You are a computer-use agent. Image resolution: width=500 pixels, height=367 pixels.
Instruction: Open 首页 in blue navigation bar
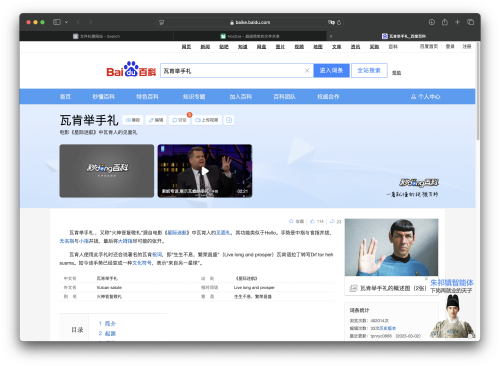65,97
